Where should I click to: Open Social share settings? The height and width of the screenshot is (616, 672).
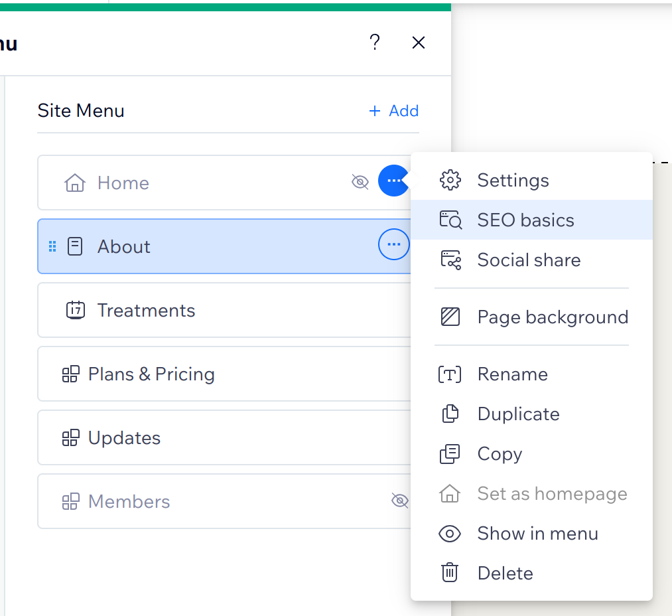529,260
